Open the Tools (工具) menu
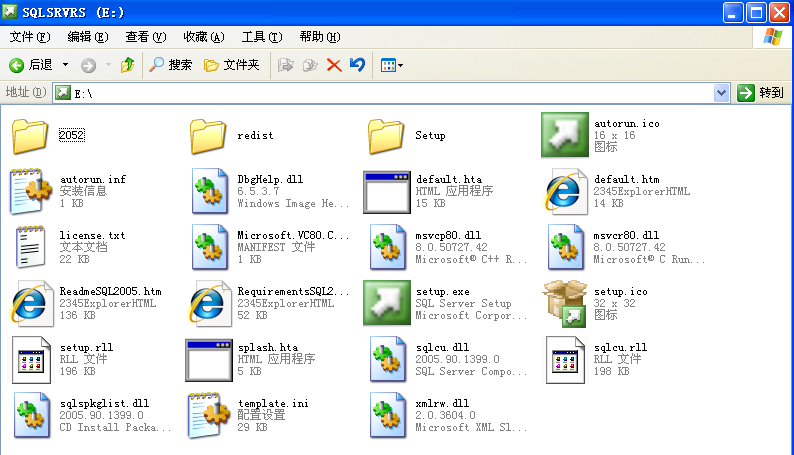 click(x=262, y=37)
